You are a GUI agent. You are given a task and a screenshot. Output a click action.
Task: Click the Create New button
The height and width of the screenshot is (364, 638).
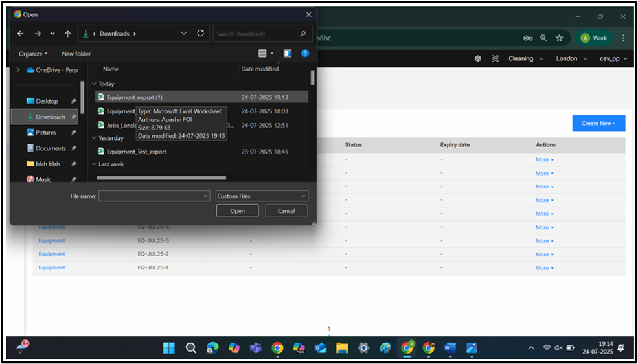[598, 123]
